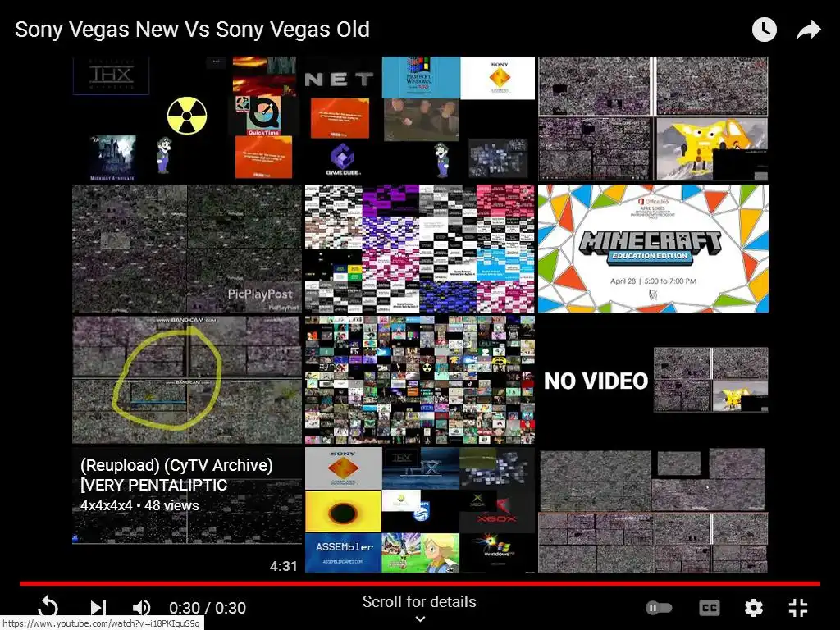Skip to the next video
The height and width of the screenshot is (630, 840).
point(97,608)
